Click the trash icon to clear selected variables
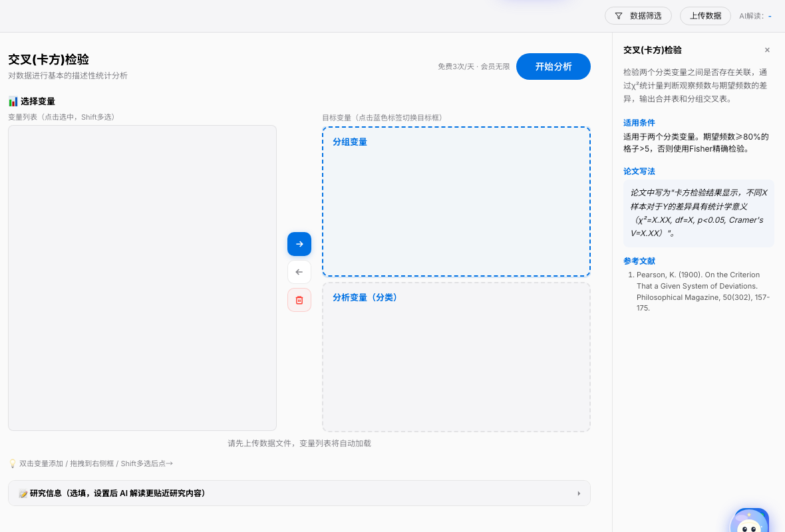785x532 pixels. (299, 300)
